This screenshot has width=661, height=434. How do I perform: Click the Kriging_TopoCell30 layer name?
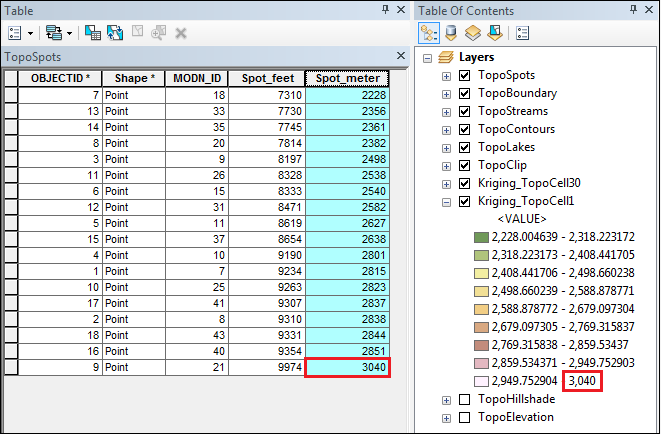(529, 183)
